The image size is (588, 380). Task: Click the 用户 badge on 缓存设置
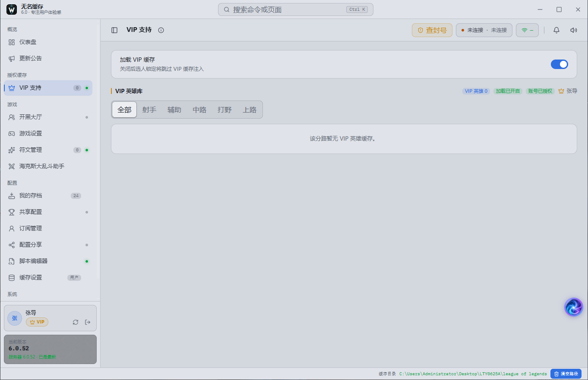tap(74, 278)
